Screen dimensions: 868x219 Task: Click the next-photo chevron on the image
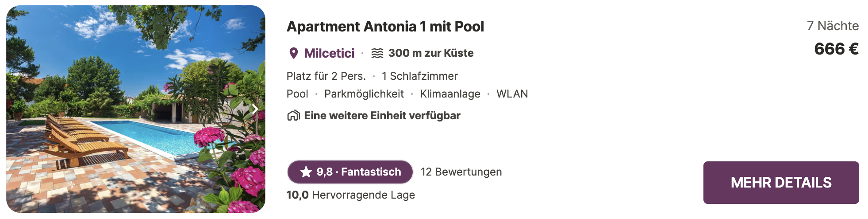255,109
